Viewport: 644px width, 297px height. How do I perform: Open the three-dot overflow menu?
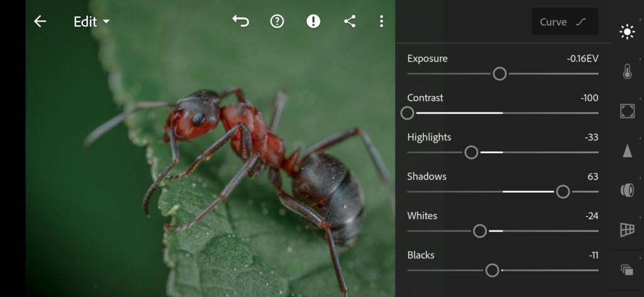pos(382,21)
